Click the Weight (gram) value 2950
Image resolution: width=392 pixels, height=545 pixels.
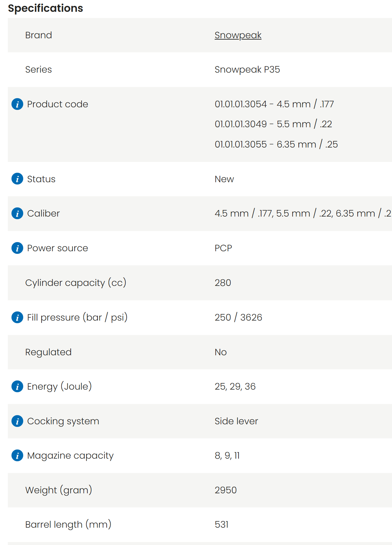coord(226,490)
